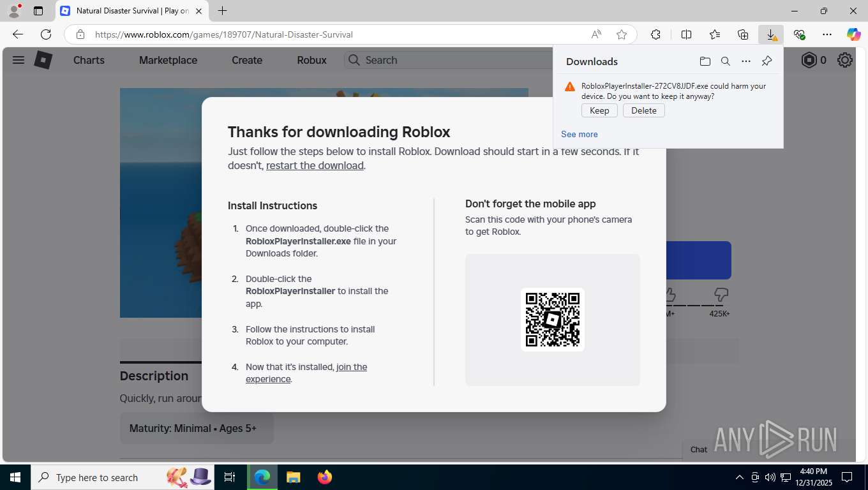Keep the RobloxPlayerInstaller download

[x=599, y=110]
